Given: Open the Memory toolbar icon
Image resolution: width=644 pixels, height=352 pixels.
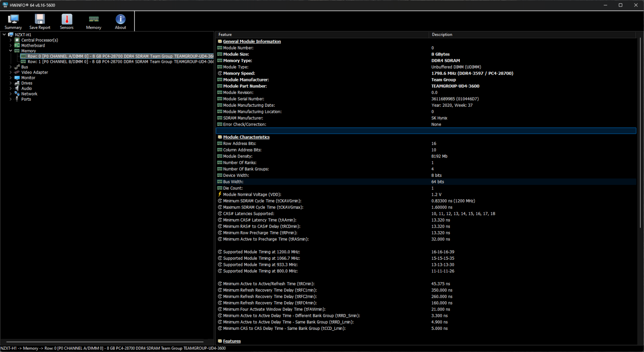Looking at the screenshot, I should [94, 19].
